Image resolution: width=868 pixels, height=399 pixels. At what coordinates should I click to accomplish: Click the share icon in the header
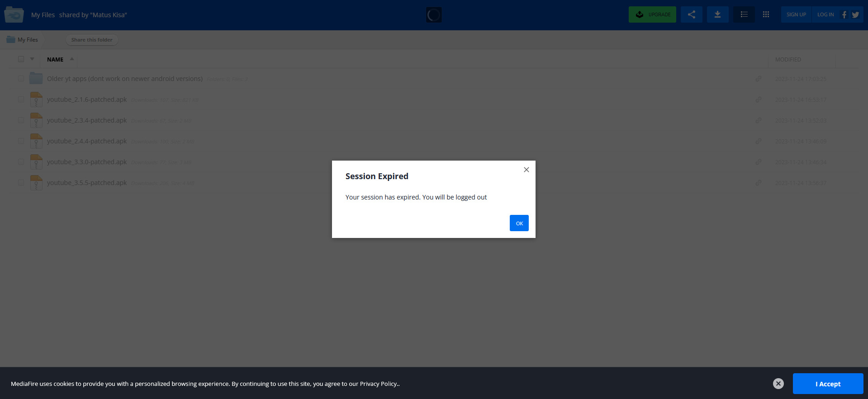click(x=692, y=14)
